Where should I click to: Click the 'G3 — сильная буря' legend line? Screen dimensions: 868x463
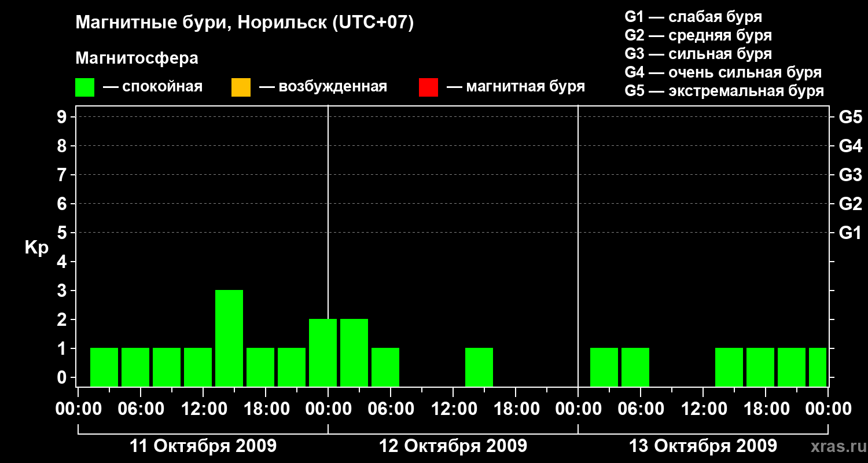click(x=698, y=54)
